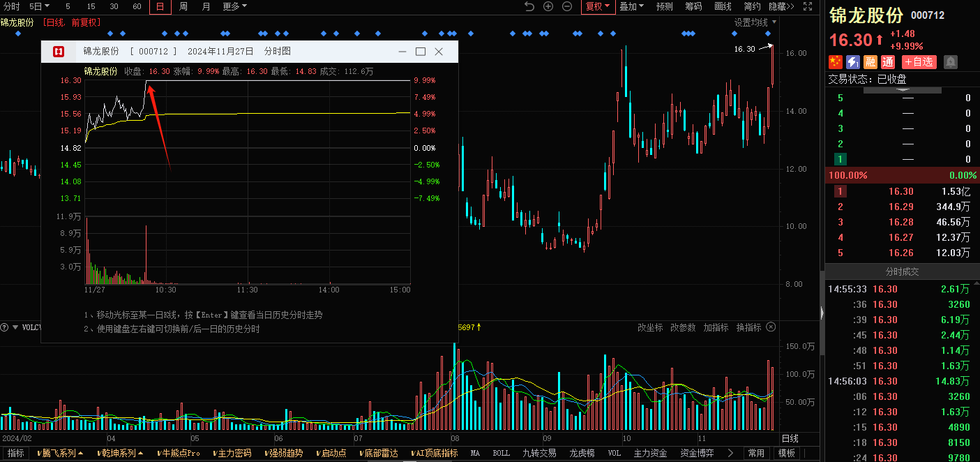This screenshot has height=462, width=980.
Task: Click the undo arrow icon in chart toolbar
Action: pyautogui.click(x=529, y=6)
